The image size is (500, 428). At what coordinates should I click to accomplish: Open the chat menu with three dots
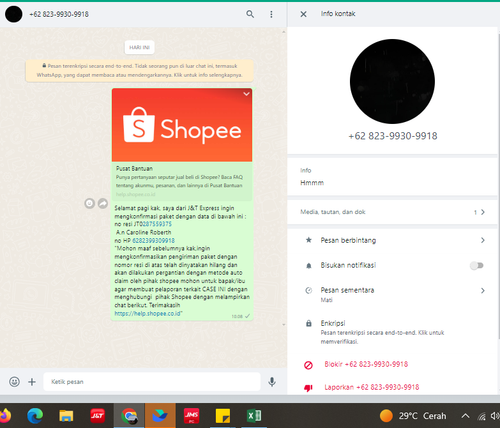(x=271, y=14)
